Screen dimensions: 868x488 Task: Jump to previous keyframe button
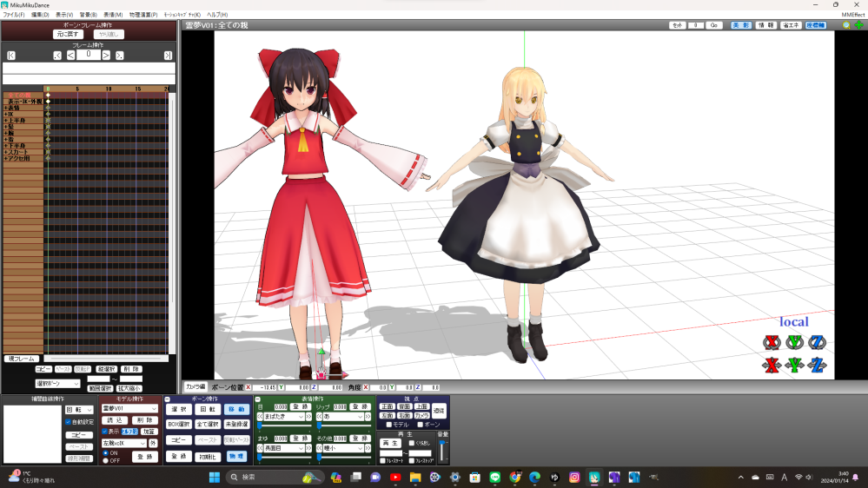[x=57, y=56]
